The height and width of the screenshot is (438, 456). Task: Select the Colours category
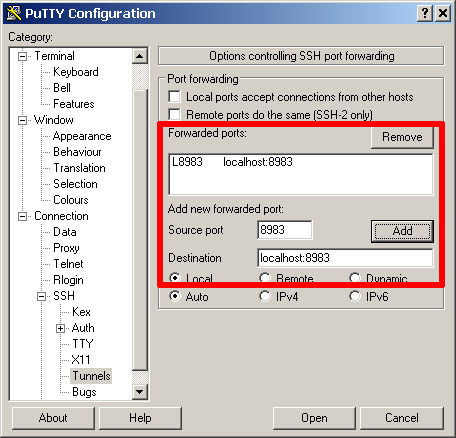click(71, 200)
